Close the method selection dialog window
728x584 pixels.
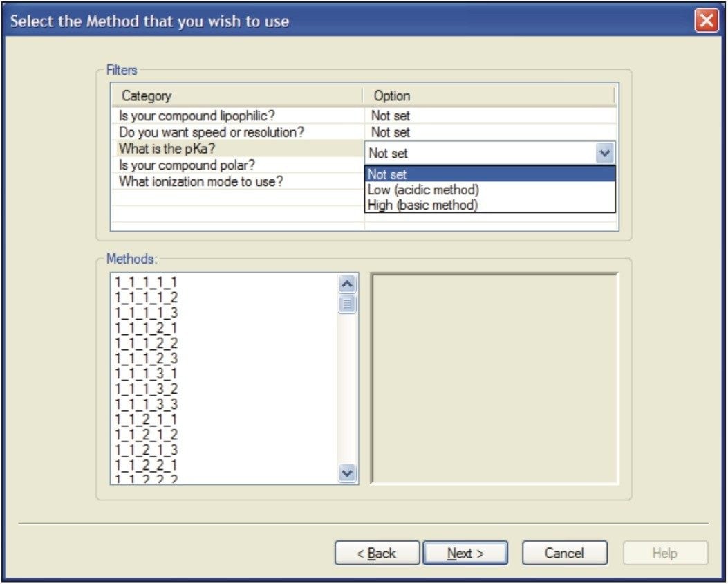pyautogui.click(x=706, y=21)
